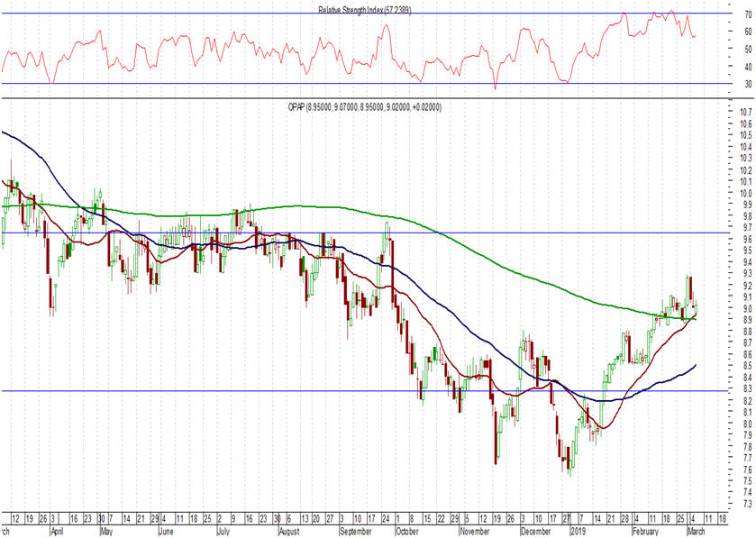Click price axis label 7.5

click(x=747, y=481)
